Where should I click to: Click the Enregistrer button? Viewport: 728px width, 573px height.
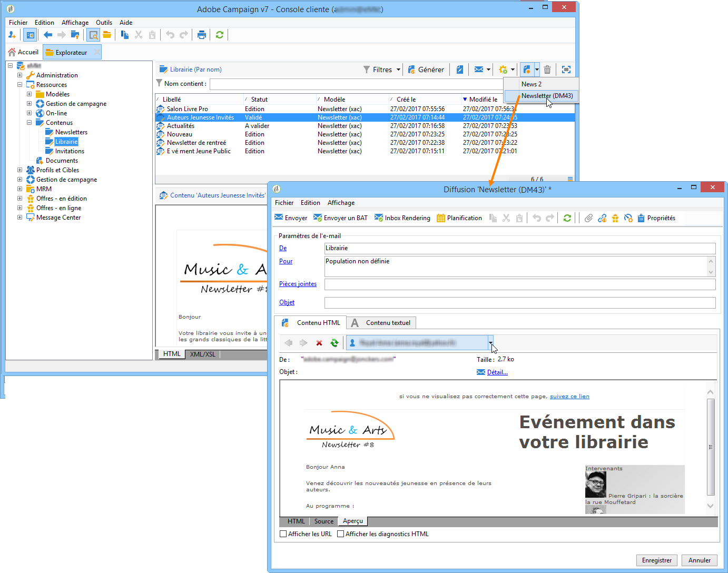pos(657,560)
